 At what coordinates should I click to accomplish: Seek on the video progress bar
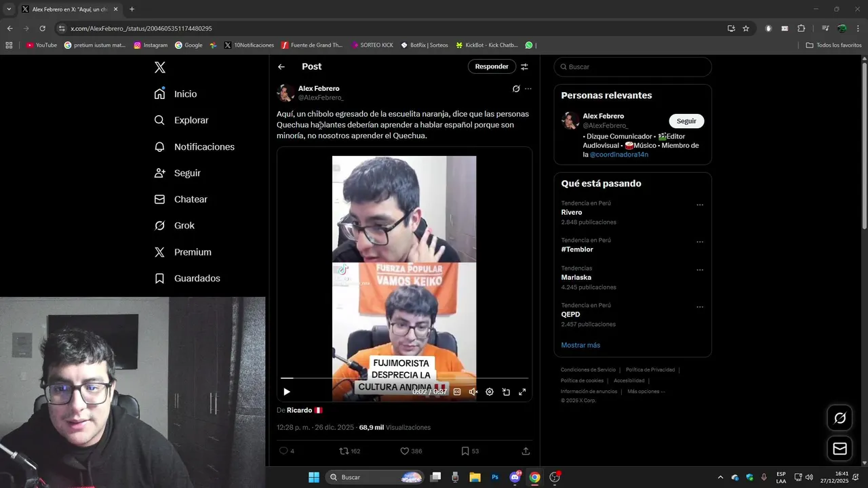(404, 378)
